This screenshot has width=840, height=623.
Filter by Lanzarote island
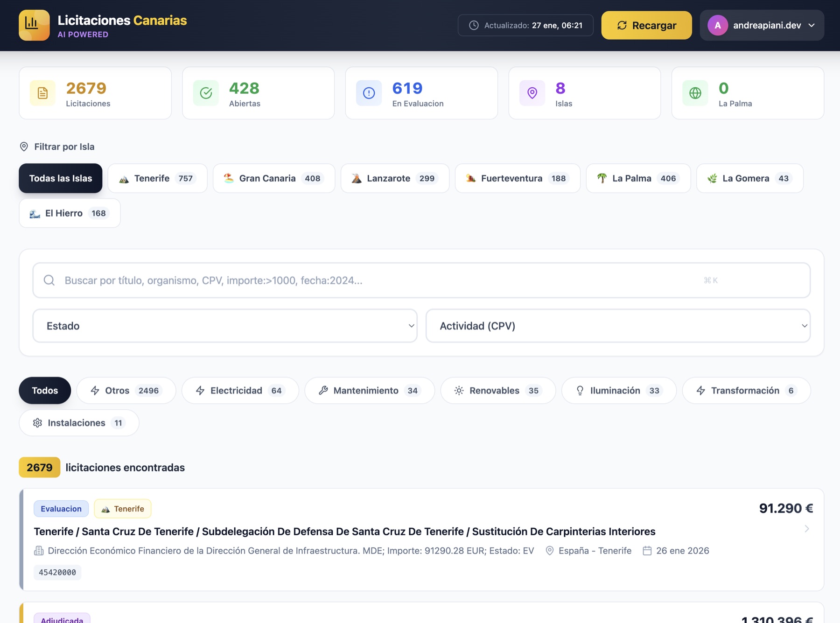[395, 178]
